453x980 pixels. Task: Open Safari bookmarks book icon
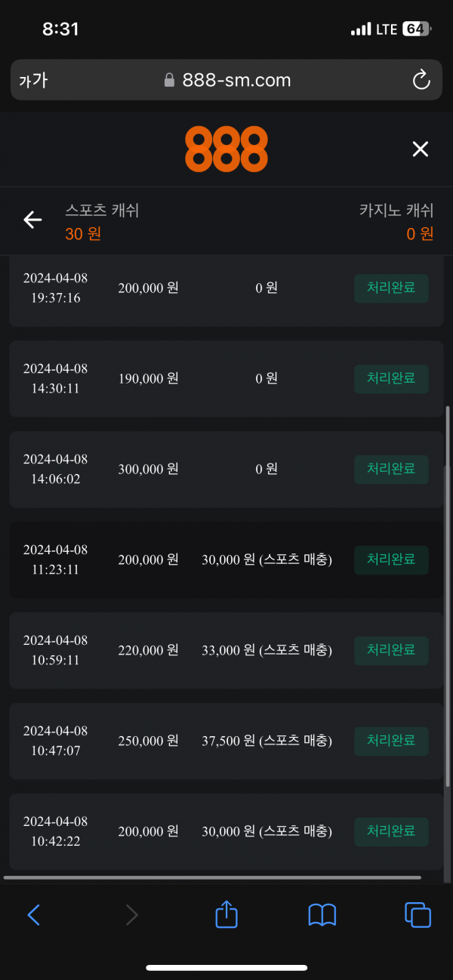point(322,915)
